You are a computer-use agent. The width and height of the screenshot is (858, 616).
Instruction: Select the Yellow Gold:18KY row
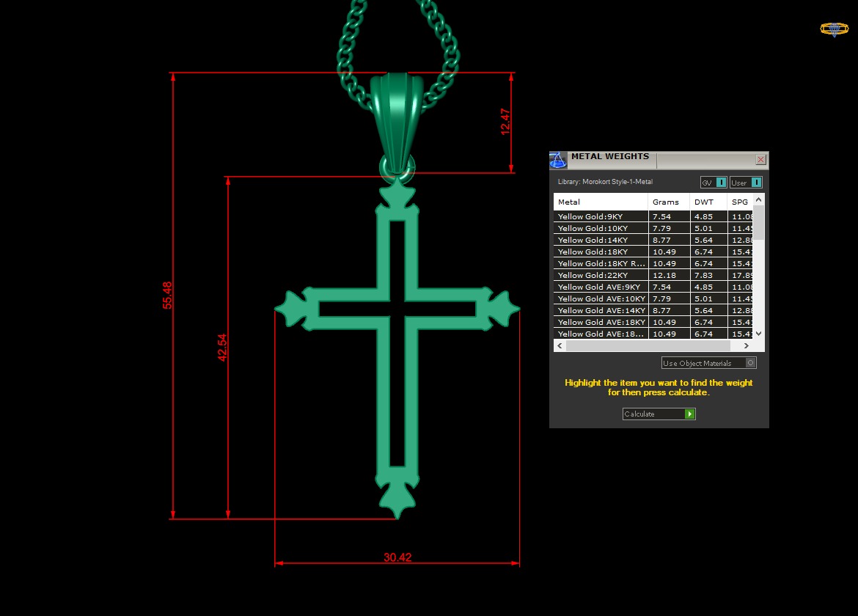653,252
